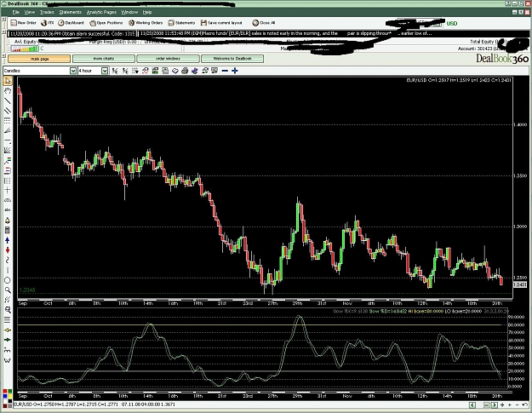Open the Help menu
This screenshot has height=413, width=532.
point(147,12)
